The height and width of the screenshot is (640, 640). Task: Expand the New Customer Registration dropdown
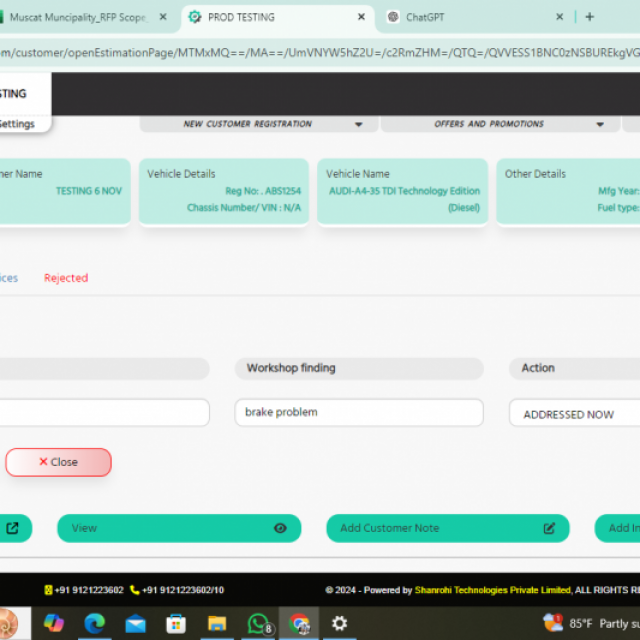point(259,124)
